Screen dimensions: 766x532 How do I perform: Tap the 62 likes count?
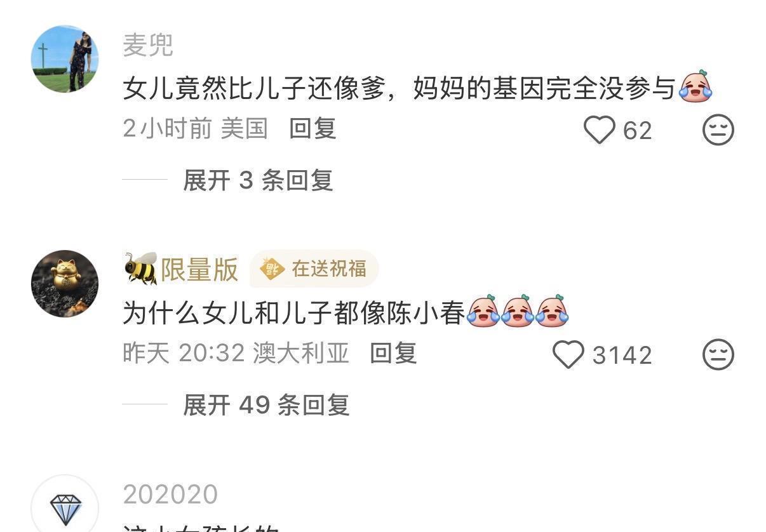(637, 130)
